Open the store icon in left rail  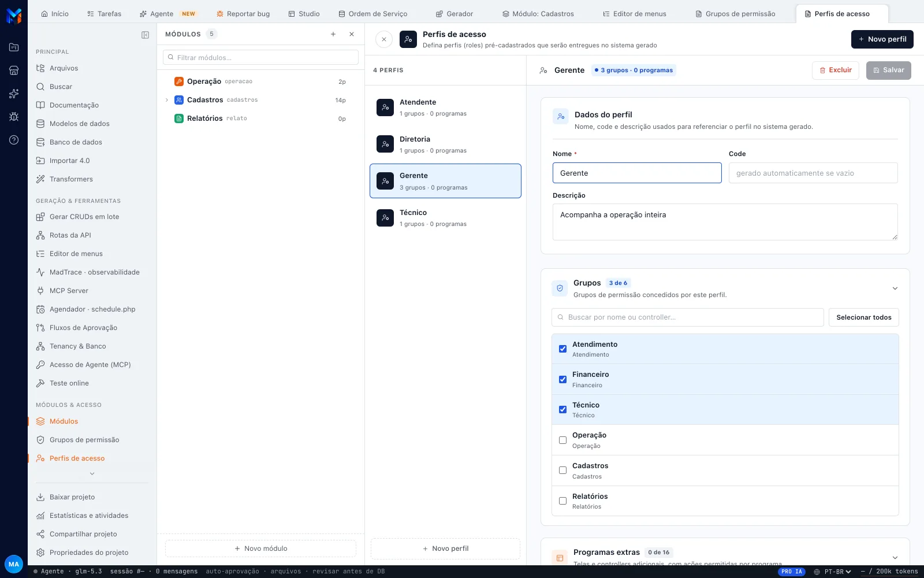pos(14,71)
